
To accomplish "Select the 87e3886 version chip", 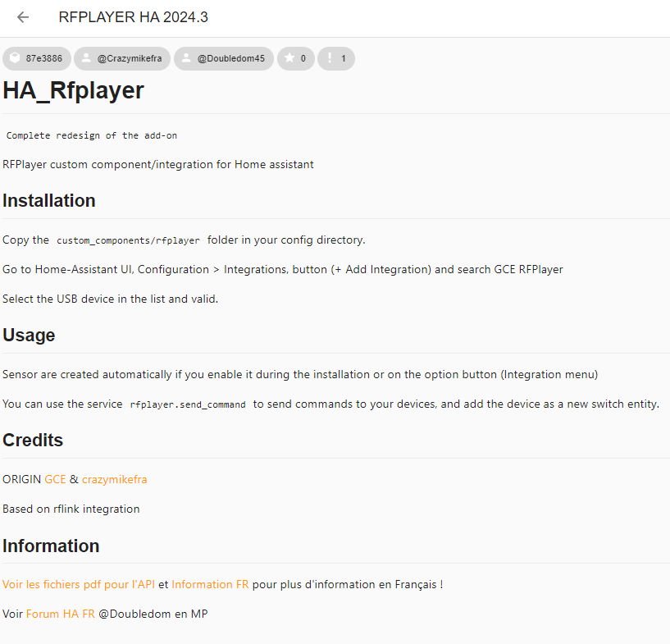I will (37, 58).
